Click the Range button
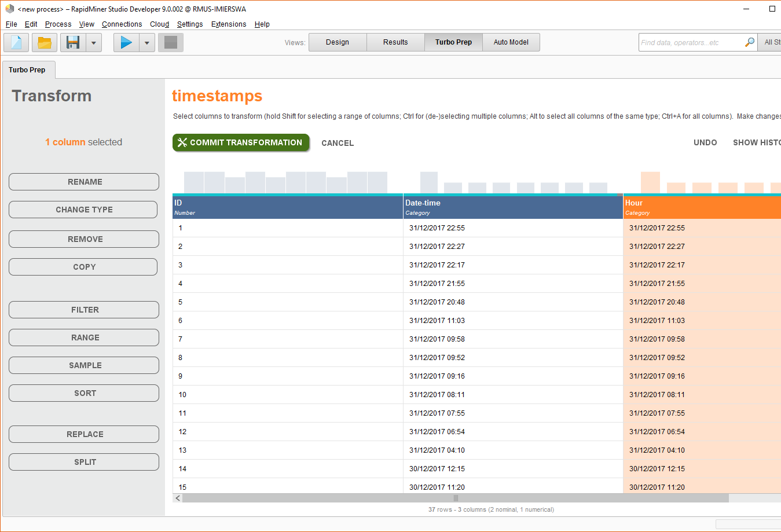Image resolution: width=781 pixels, height=532 pixels. (x=84, y=337)
